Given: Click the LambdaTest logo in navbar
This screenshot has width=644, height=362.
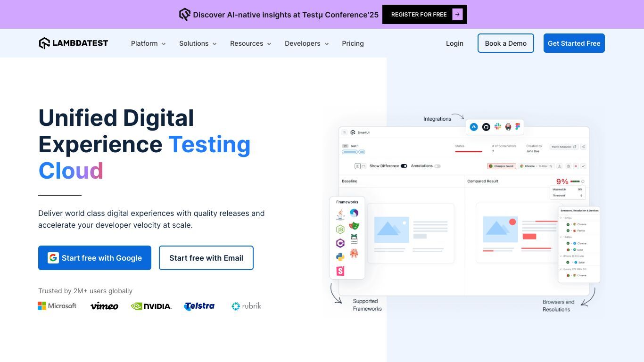Looking at the screenshot, I should tap(74, 43).
